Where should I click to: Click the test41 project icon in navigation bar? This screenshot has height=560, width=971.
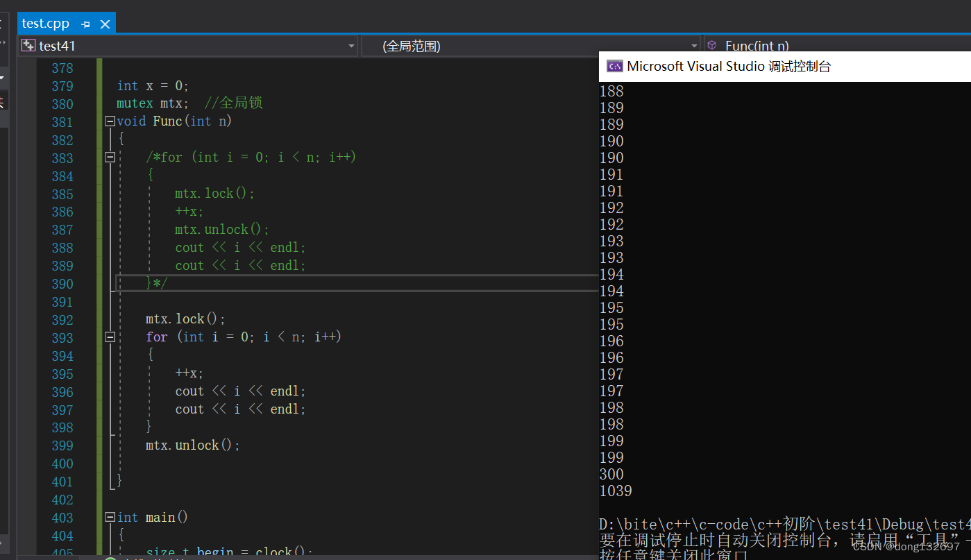pyautogui.click(x=28, y=46)
